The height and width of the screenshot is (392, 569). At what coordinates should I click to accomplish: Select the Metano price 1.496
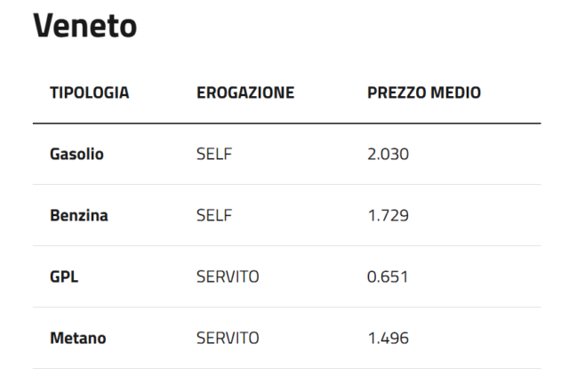pyautogui.click(x=388, y=338)
